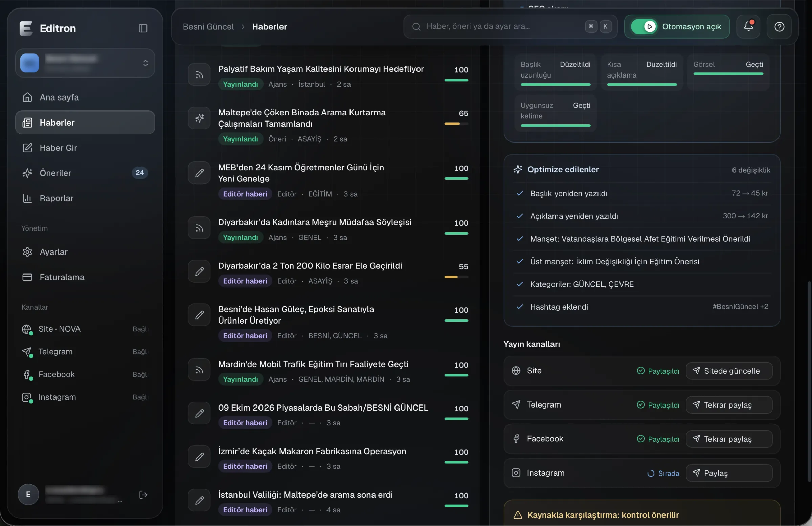This screenshot has height=526, width=812.
Task: Click the log out icon in the sidebar footer
Action: (x=143, y=495)
